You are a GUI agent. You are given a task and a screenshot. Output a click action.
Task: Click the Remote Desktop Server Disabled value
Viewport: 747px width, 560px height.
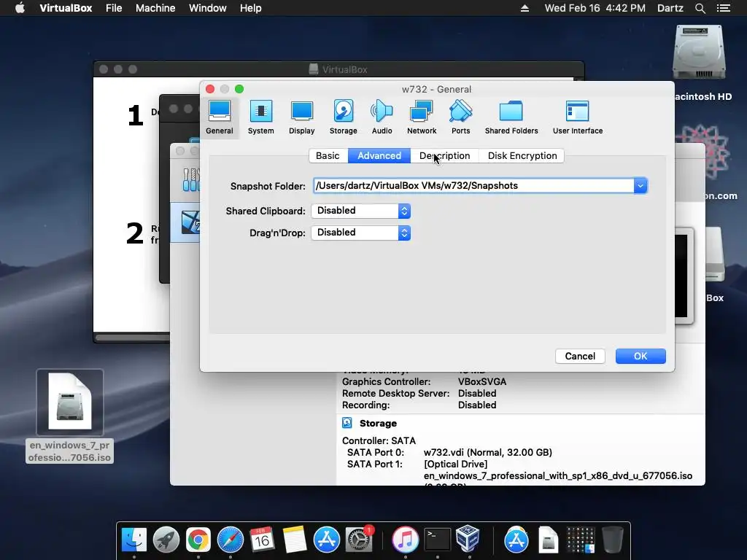pyautogui.click(x=477, y=393)
